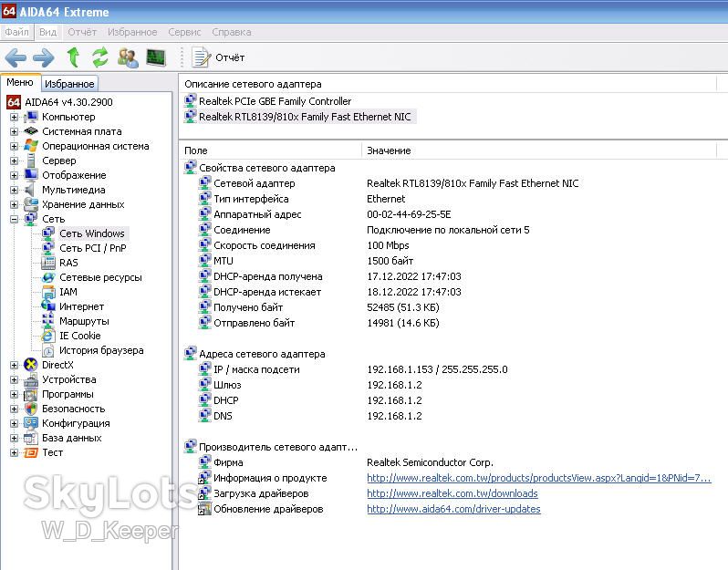
Task: Open the Сервис menu
Action: 184,32
